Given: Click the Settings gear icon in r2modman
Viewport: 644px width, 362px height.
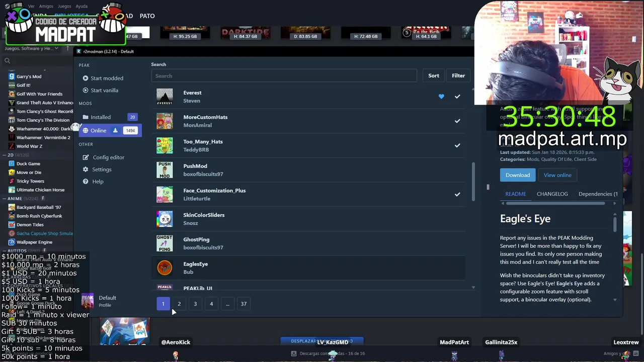Looking at the screenshot, I should 86,169.
